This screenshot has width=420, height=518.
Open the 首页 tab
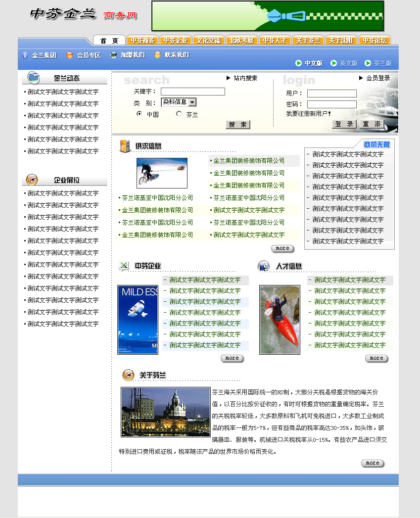coord(109,40)
